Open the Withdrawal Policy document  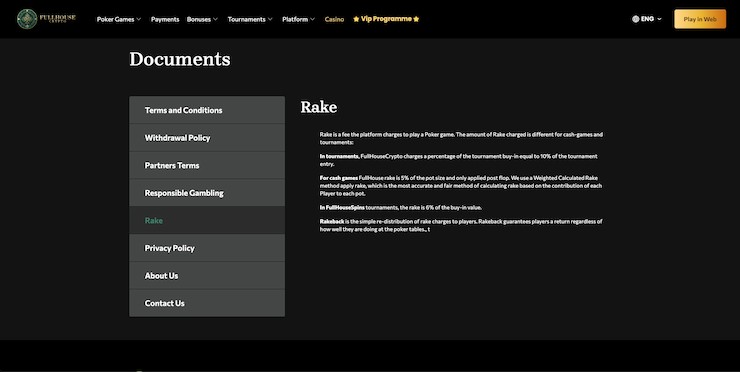(x=207, y=138)
